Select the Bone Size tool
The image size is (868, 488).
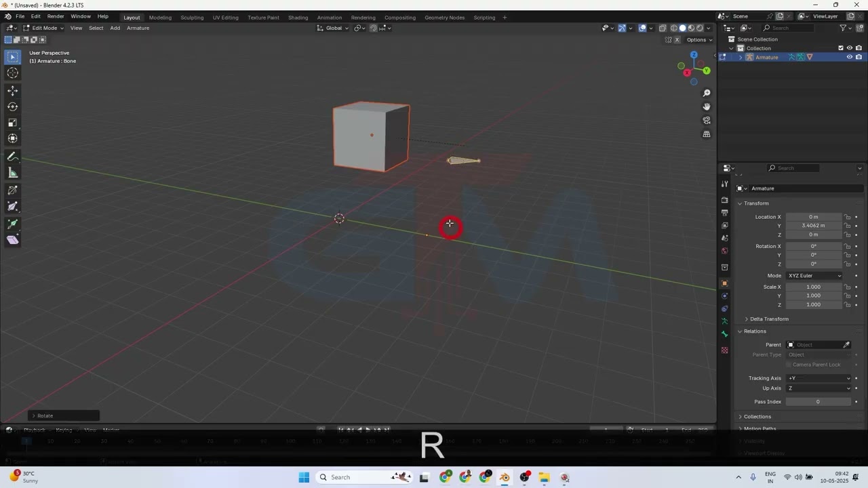pyautogui.click(x=12, y=206)
